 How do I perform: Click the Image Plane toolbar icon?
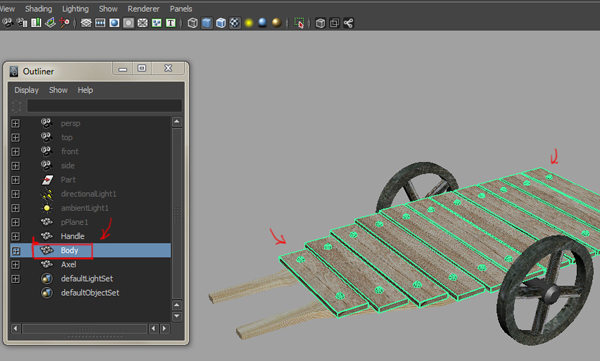click(x=50, y=23)
